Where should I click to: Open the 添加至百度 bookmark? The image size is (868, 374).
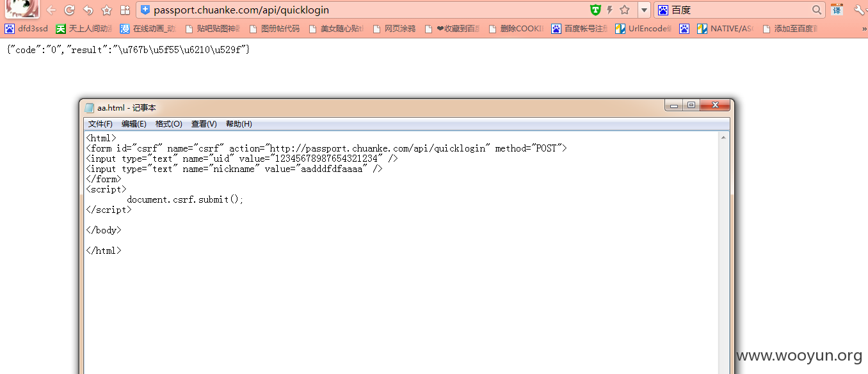click(789, 29)
